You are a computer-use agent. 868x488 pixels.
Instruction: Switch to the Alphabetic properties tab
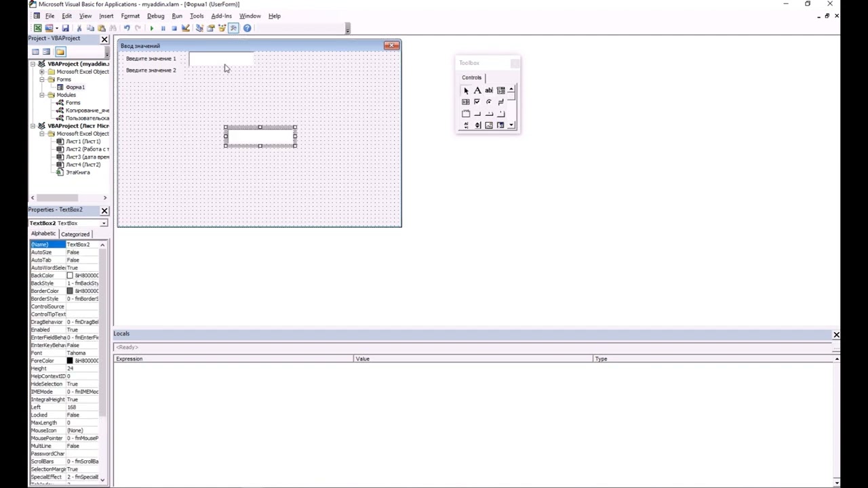pyautogui.click(x=43, y=233)
